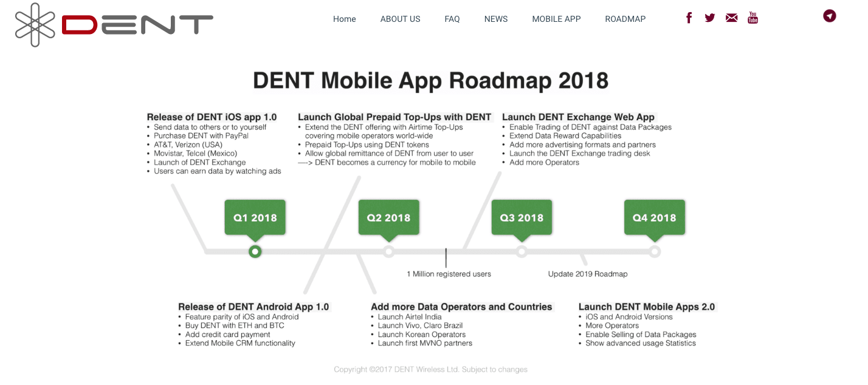This screenshot has width=868, height=385.
Task: Go to the Home menu item
Action: click(x=345, y=19)
